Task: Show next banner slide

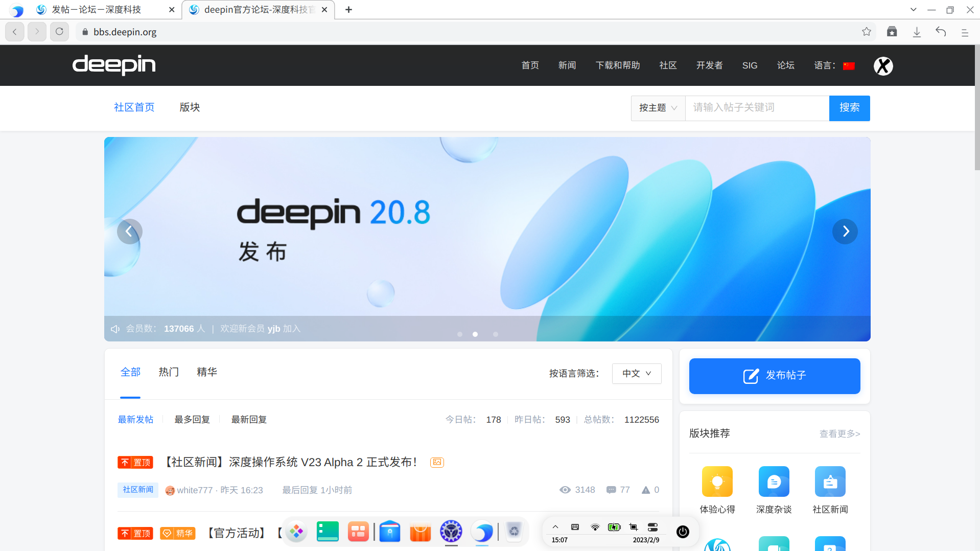Action: (x=845, y=232)
